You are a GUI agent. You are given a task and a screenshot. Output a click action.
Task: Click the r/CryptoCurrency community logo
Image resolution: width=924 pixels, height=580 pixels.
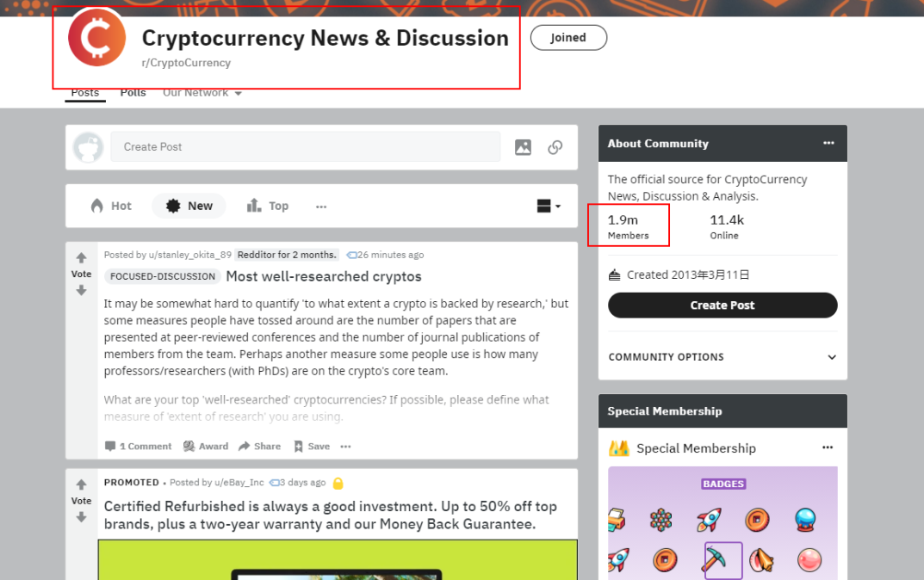pyautogui.click(x=97, y=38)
